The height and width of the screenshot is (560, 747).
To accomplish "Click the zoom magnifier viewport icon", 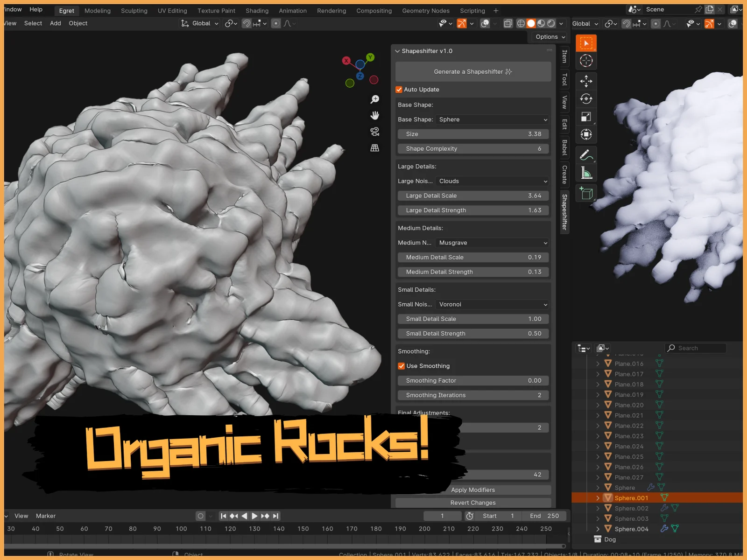I will click(374, 99).
